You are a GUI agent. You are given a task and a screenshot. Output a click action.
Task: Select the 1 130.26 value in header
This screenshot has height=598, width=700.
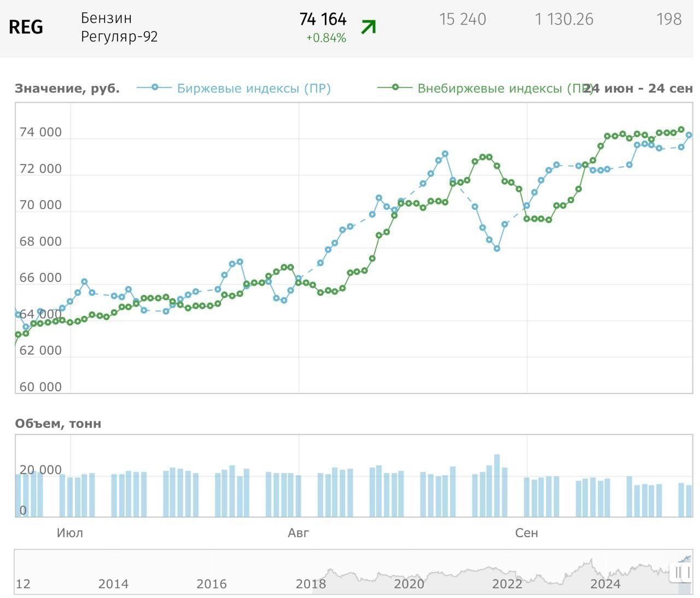(x=564, y=20)
